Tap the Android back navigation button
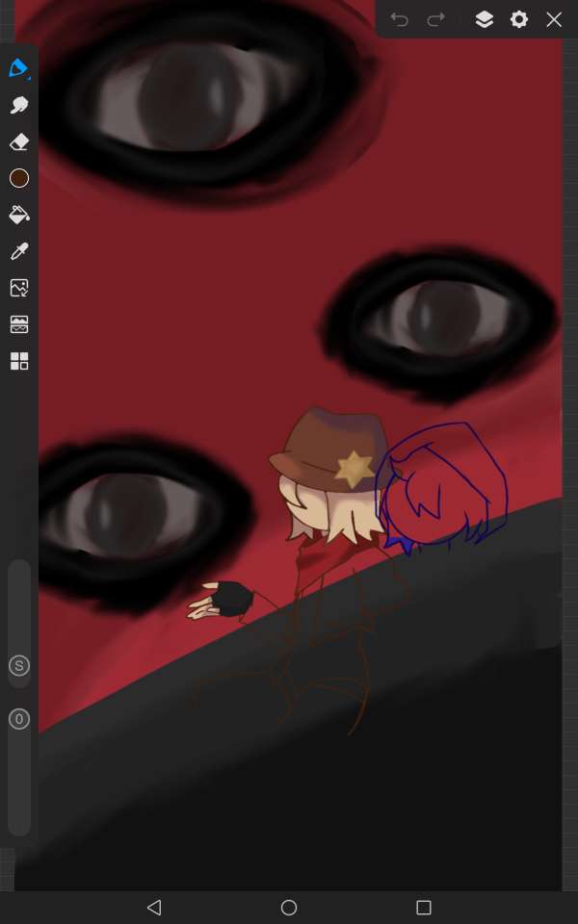The image size is (578, 924). coord(154,907)
